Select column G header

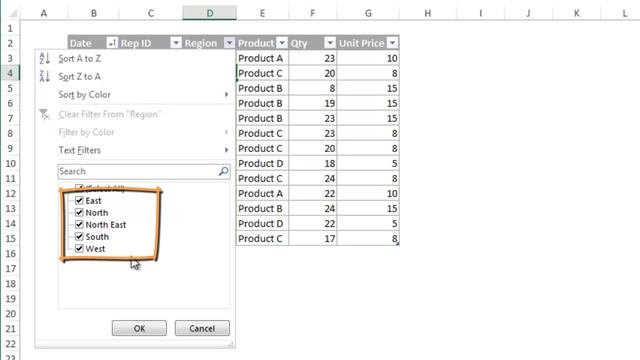click(x=368, y=13)
